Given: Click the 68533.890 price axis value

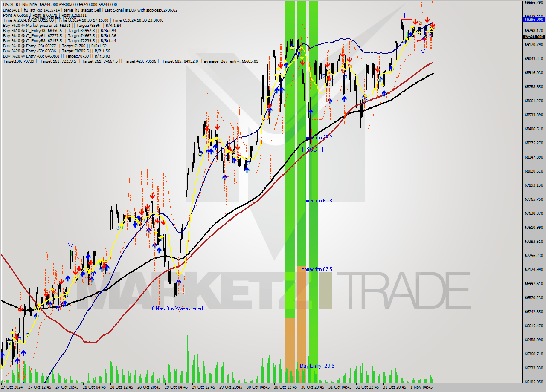Looking at the screenshot, I should click(x=534, y=115).
